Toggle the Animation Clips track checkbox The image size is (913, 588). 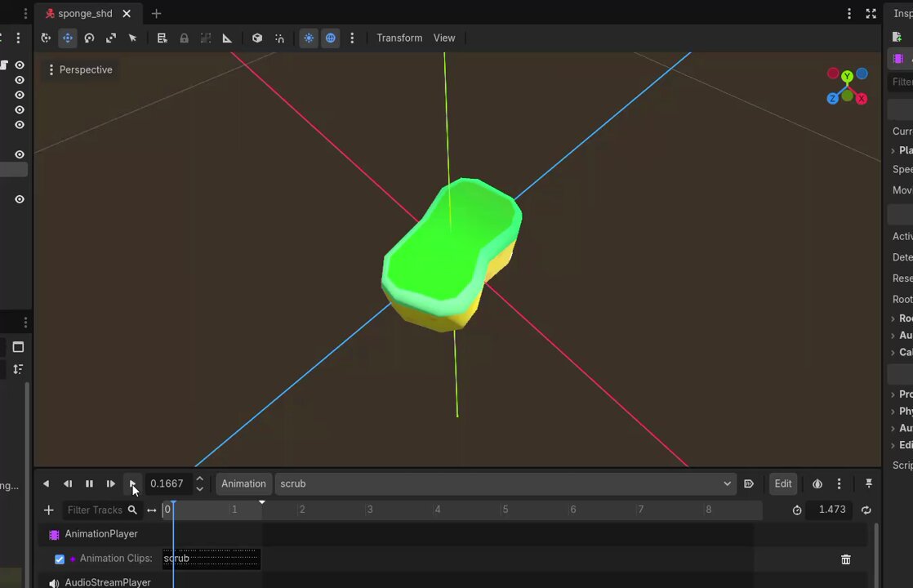pos(60,559)
